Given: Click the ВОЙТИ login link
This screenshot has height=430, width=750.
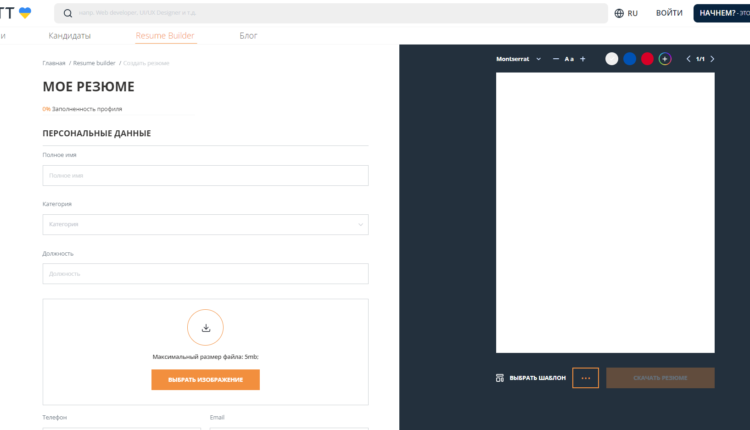Looking at the screenshot, I should [x=669, y=13].
